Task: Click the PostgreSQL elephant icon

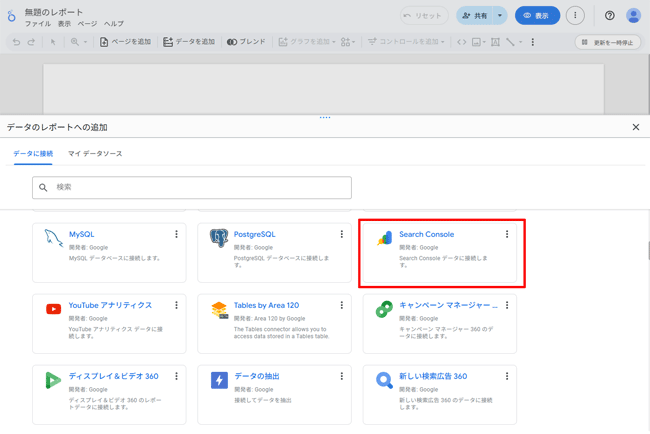Action: coord(219,238)
